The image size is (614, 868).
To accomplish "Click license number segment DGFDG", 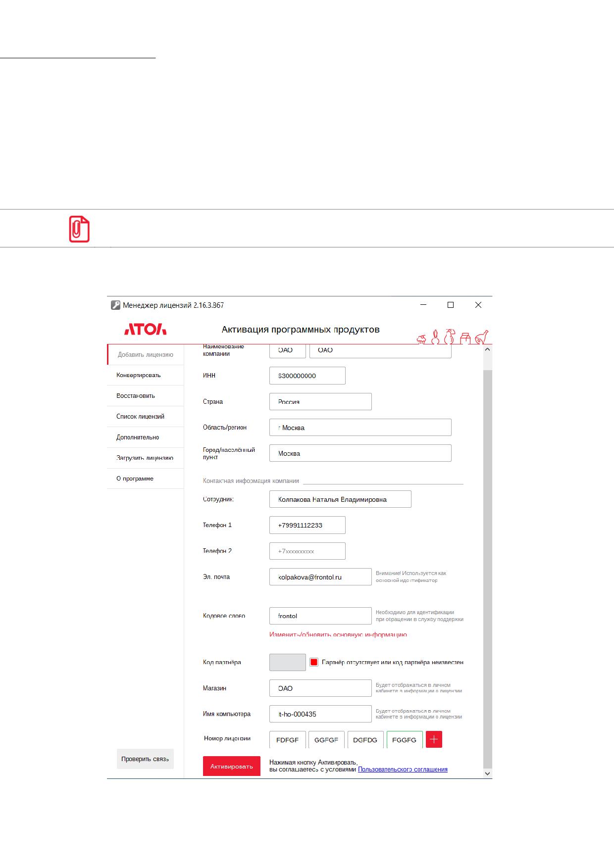I will click(x=365, y=740).
